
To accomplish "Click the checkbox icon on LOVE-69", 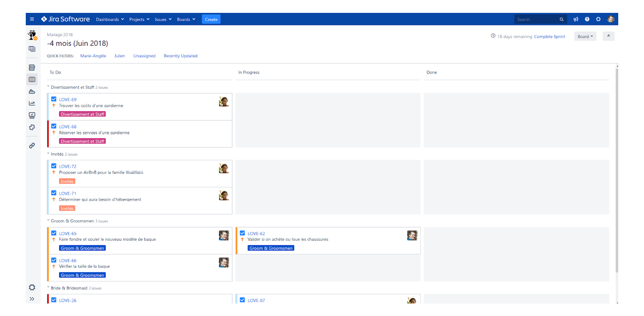I will 54,99.
